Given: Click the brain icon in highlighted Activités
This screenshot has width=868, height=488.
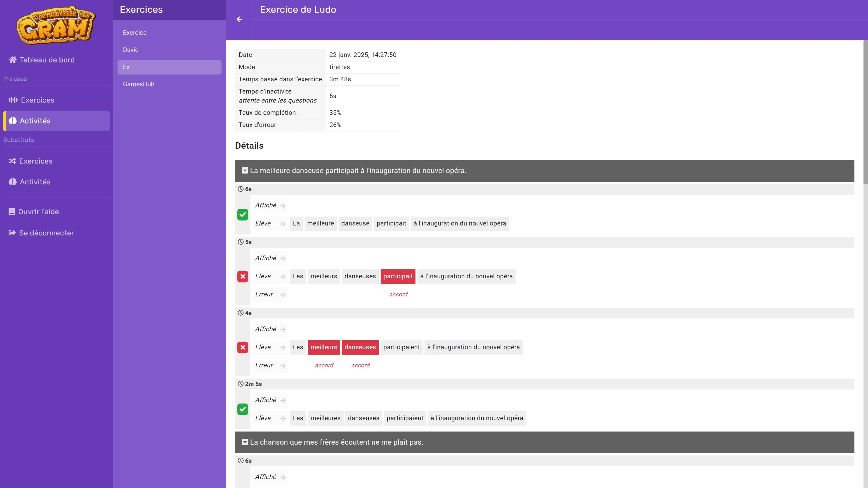Looking at the screenshot, I should (12, 121).
